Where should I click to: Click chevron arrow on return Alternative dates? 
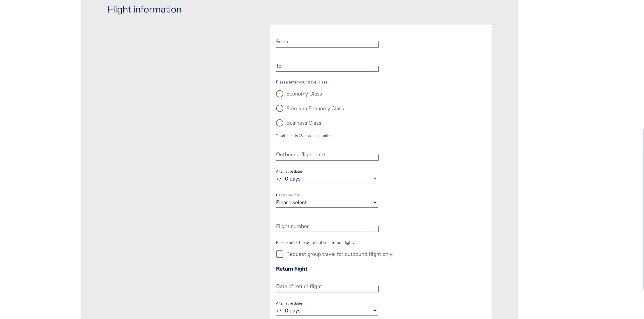coord(375,310)
